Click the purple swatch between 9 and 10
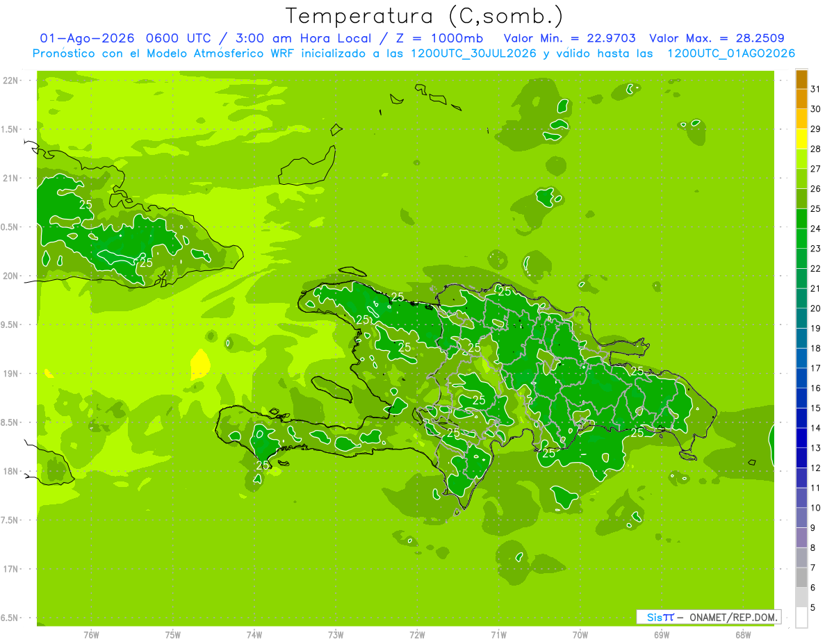Viewport: 834px width, 644px height. click(x=801, y=518)
